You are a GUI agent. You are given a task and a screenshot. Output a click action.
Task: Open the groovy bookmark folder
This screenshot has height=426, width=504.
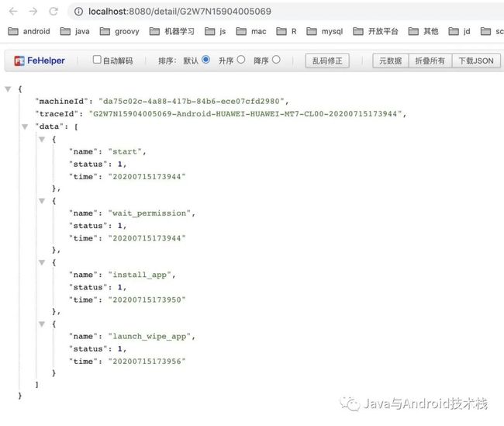119,31
